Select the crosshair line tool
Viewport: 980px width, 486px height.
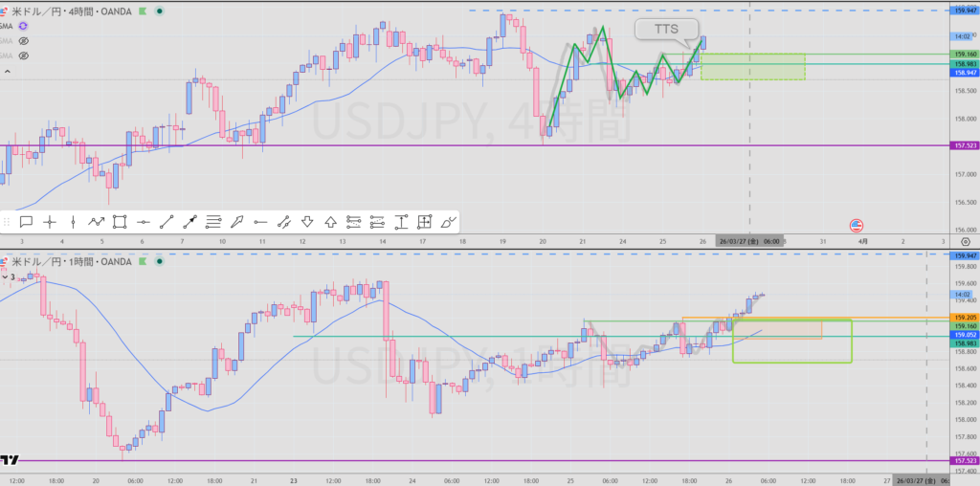[50, 222]
